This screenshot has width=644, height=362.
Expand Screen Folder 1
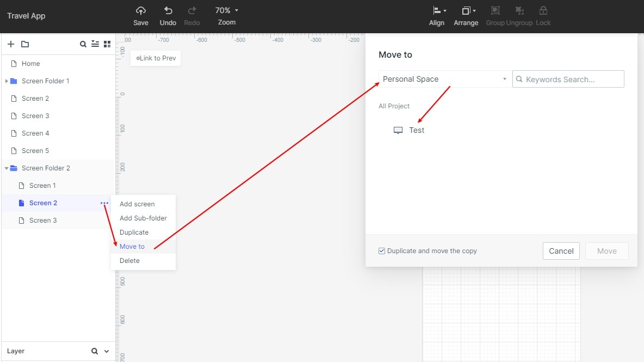7,81
